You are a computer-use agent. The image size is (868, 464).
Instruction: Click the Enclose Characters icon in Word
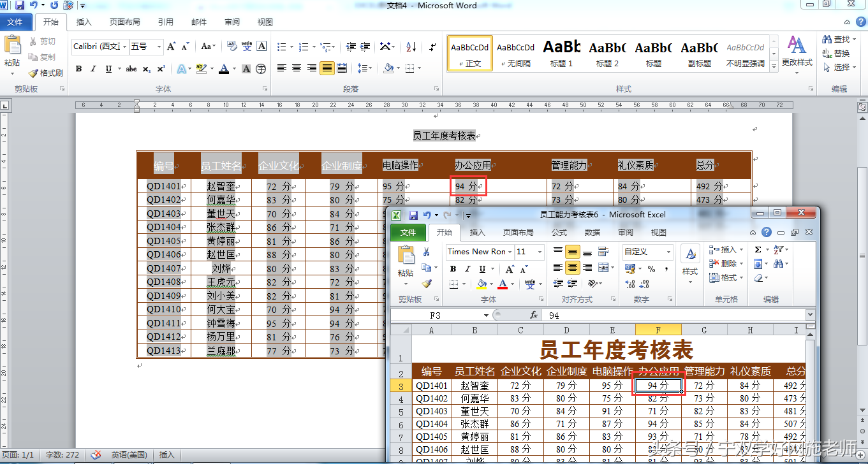pyautogui.click(x=261, y=69)
